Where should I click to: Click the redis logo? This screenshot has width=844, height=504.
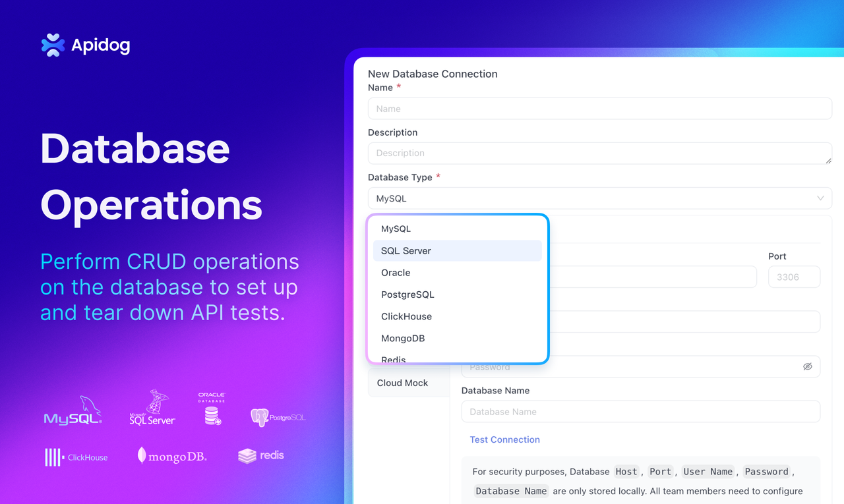(261, 456)
